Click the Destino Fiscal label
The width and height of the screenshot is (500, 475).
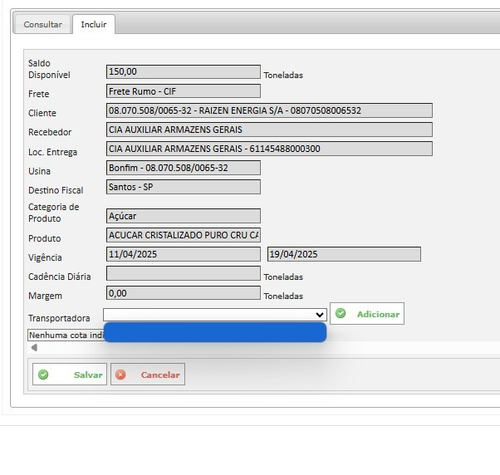pos(56,190)
